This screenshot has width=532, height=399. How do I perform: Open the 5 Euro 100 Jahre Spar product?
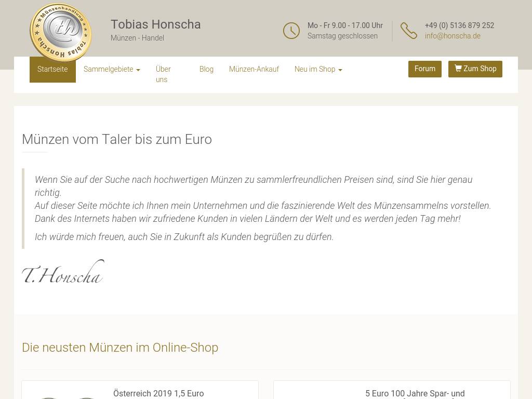(x=415, y=393)
